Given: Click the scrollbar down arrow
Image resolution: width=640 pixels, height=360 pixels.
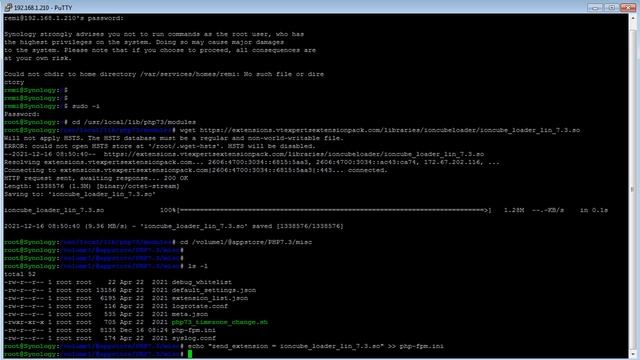Looking at the screenshot, I should click(x=632, y=354).
